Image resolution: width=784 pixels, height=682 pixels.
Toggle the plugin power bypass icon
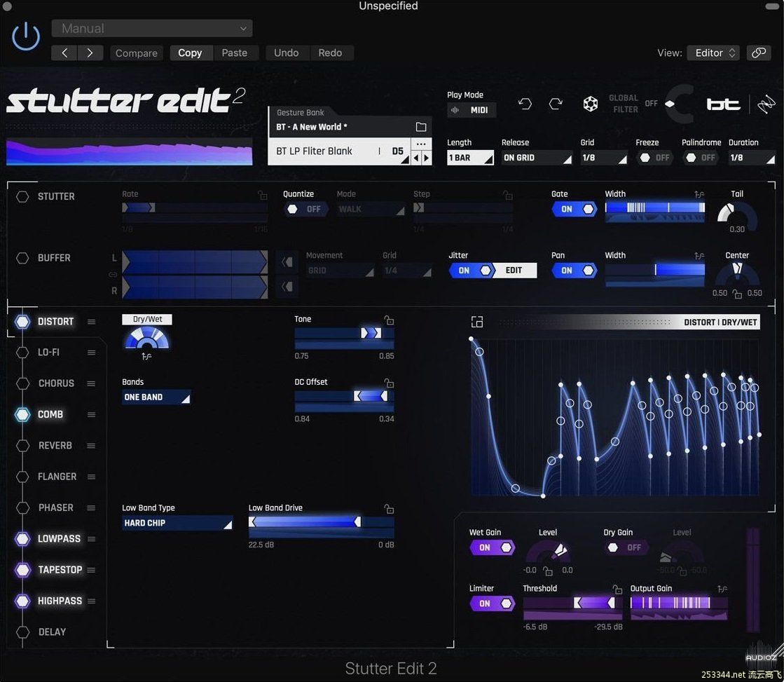[x=25, y=37]
